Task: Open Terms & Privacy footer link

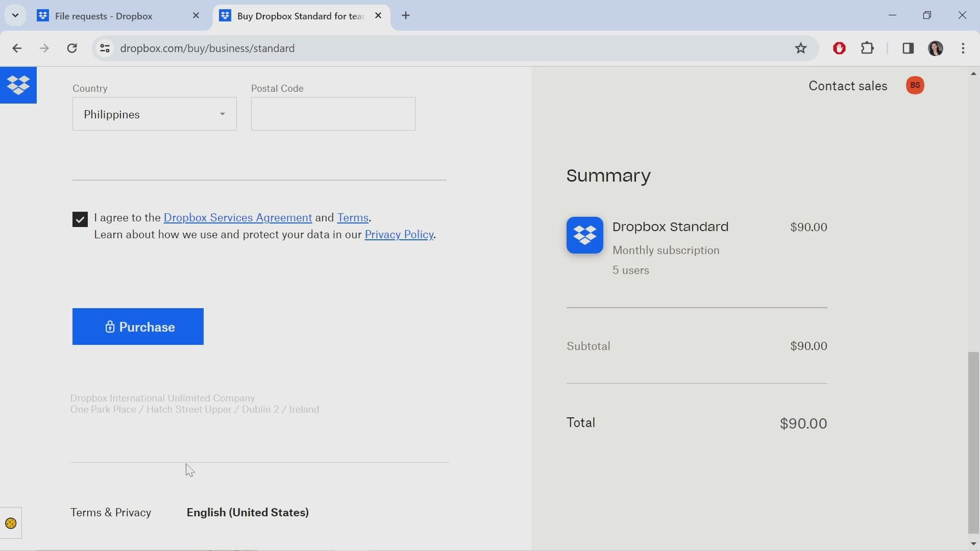Action: 111,512
